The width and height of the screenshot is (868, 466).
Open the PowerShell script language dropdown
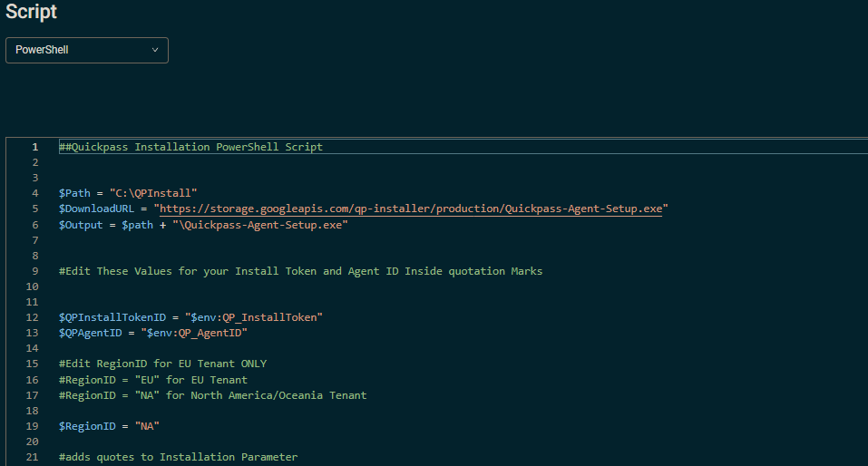(87, 51)
